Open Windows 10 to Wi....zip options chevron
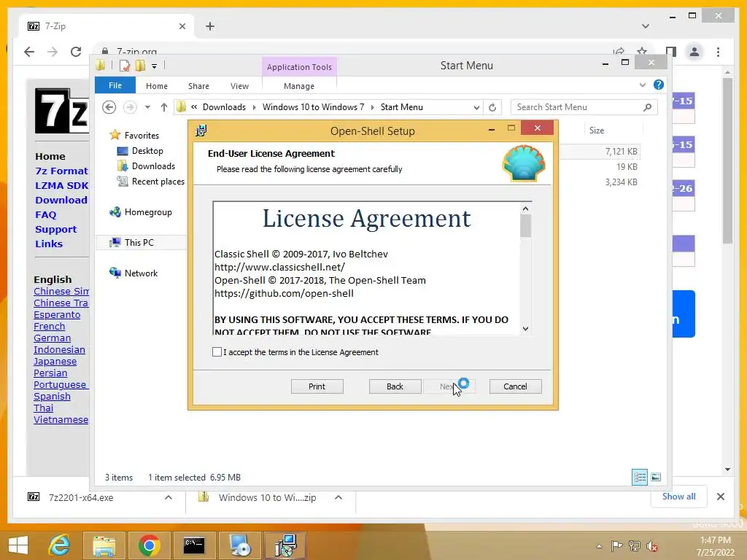The height and width of the screenshot is (560, 747). pos(338,497)
